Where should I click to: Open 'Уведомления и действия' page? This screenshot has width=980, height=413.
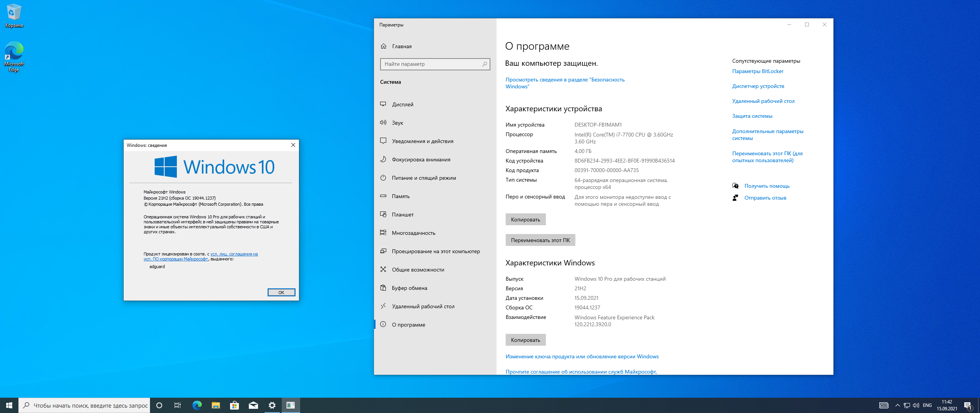coord(435,141)
